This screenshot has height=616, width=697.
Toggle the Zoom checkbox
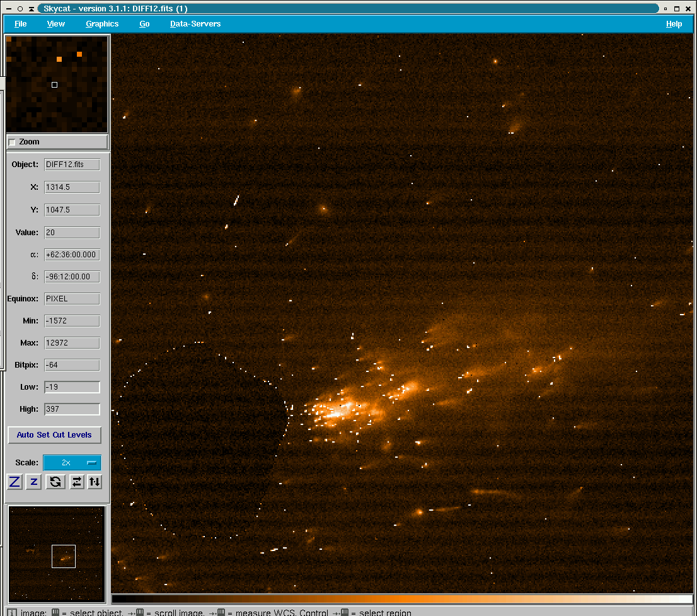(12, 142)
